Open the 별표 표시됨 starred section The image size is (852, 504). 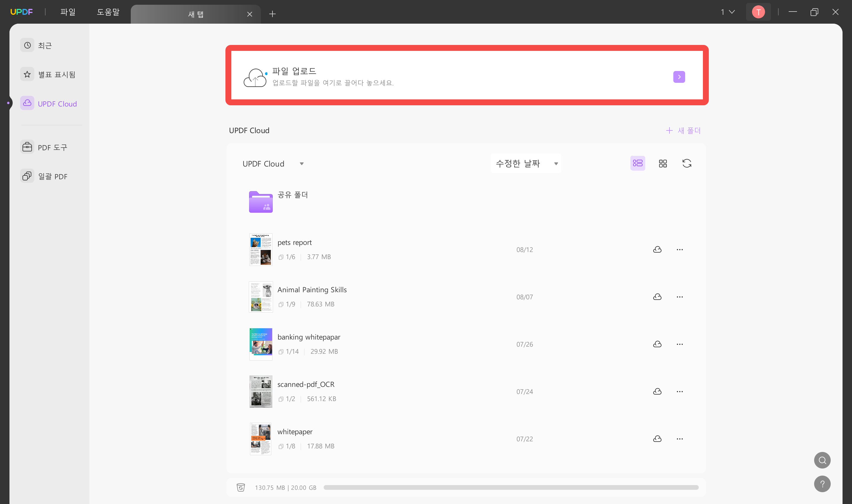[x=48, y=74]
